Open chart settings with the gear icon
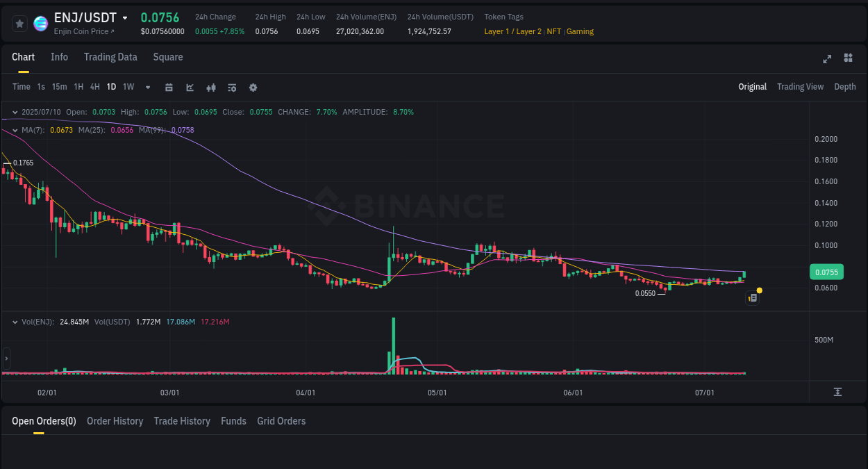Image resolution: width=868 pixels, height=469 pixels. (253, 87)
